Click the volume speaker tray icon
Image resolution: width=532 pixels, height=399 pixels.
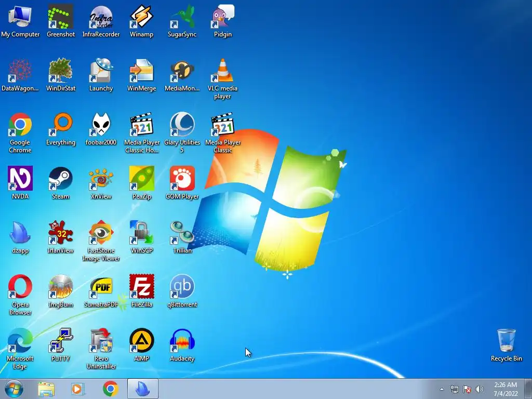[480, 389]
